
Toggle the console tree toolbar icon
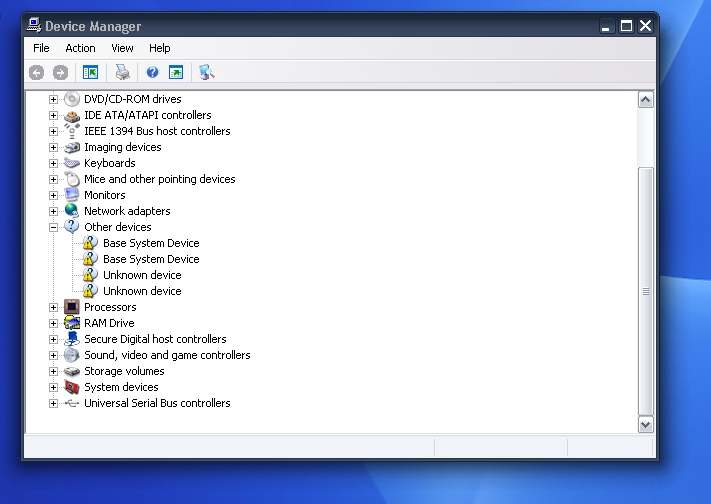click(x=90, y=72)
